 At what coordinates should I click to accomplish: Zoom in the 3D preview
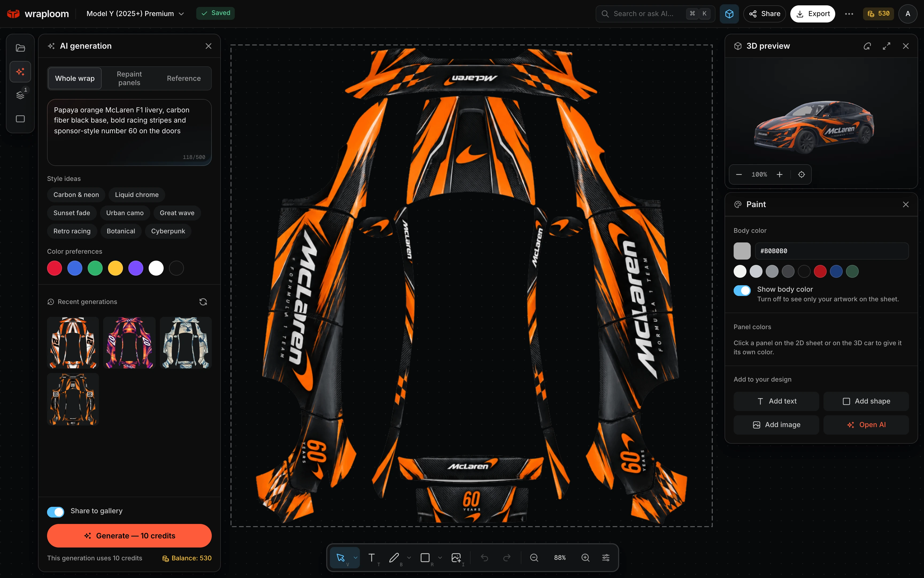(x=780, y=174)
